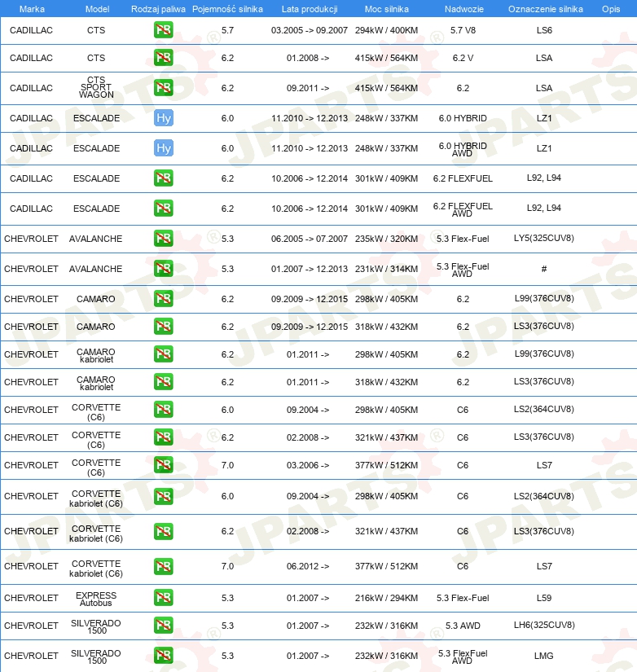This screenshot has width=637, height=672.
Task: Select engine code LMG
Action: pyautogui.click(x=543, y=656)
